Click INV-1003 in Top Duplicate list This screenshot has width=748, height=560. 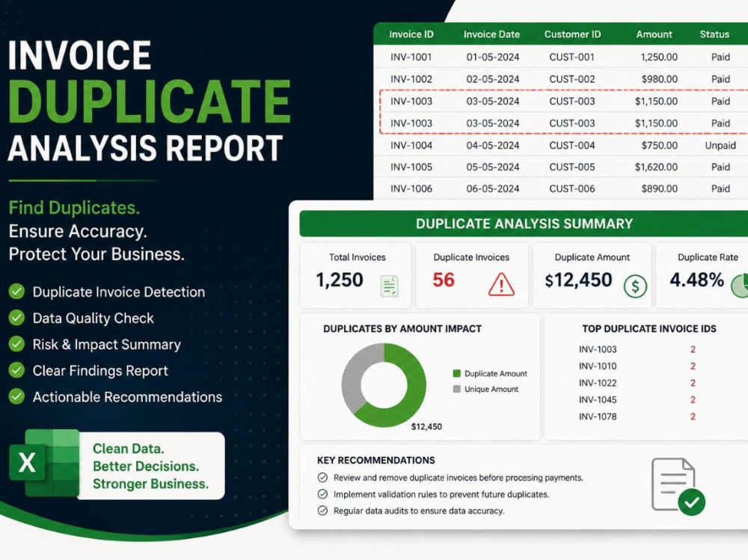(x=598, y=350)
